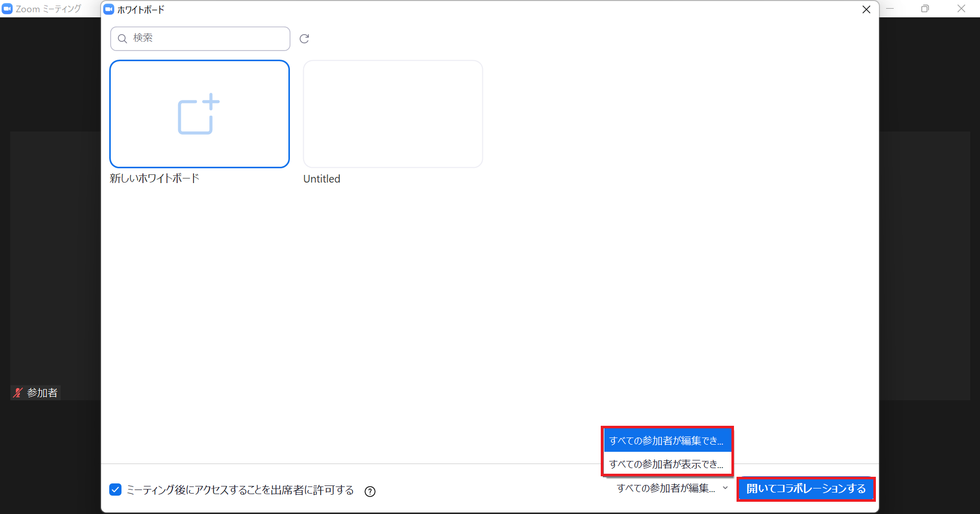This screenshot has width=980, height=514.
Task: Click the refresh whiteboard list icon
Action: [x=304, y=39]
